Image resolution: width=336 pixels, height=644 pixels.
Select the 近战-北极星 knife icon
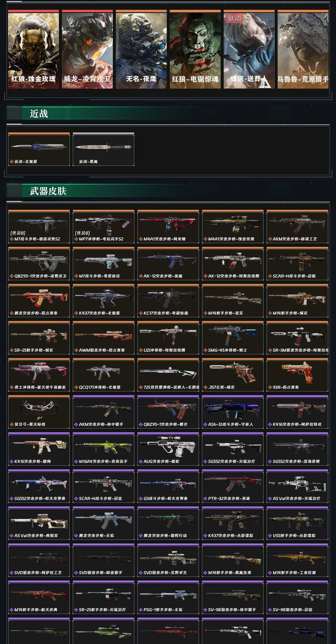39,149
